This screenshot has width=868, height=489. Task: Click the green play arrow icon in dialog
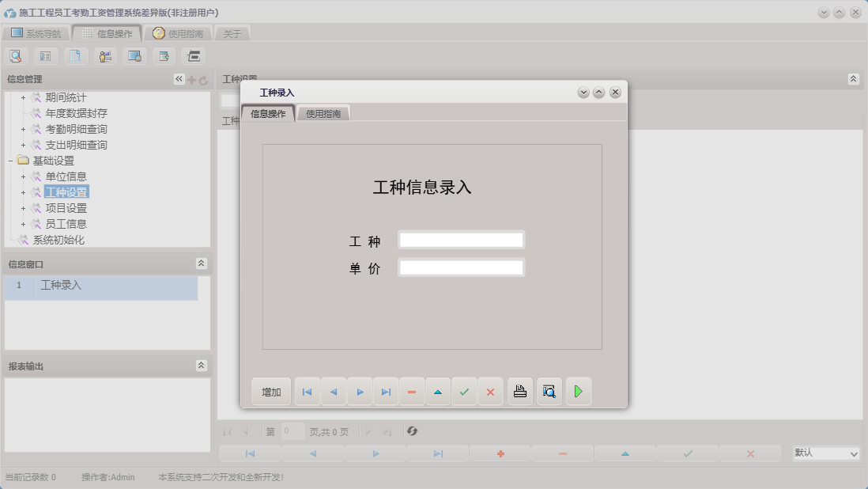(x=579, y=392)
